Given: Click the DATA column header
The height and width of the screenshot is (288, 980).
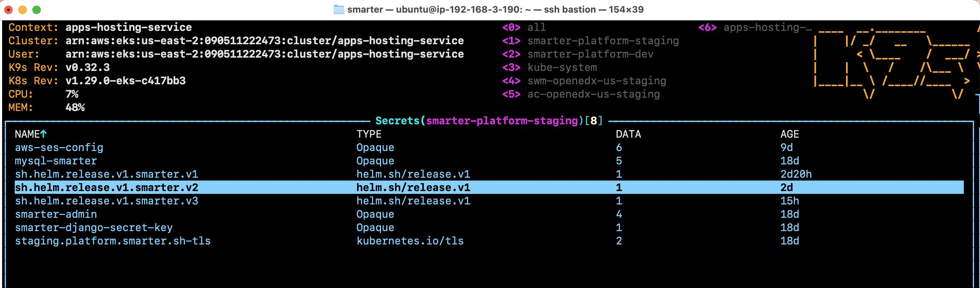Looking at the screenshot, I should tap(628, 134).
